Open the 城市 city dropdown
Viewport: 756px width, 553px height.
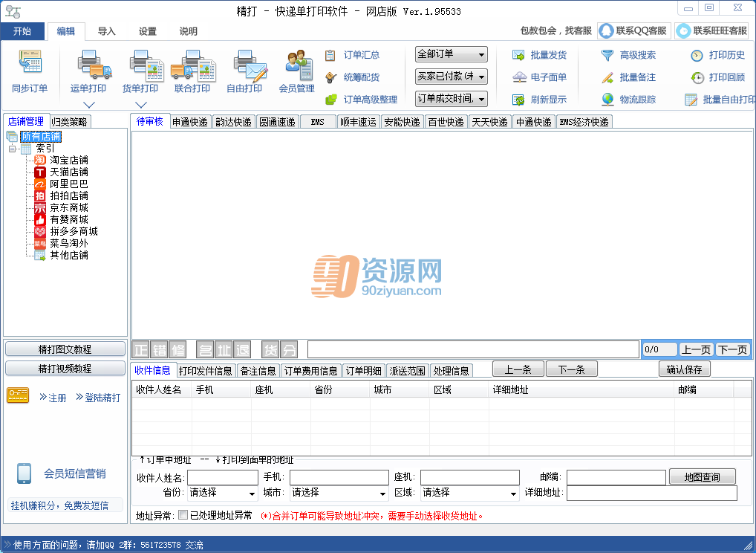339,493
